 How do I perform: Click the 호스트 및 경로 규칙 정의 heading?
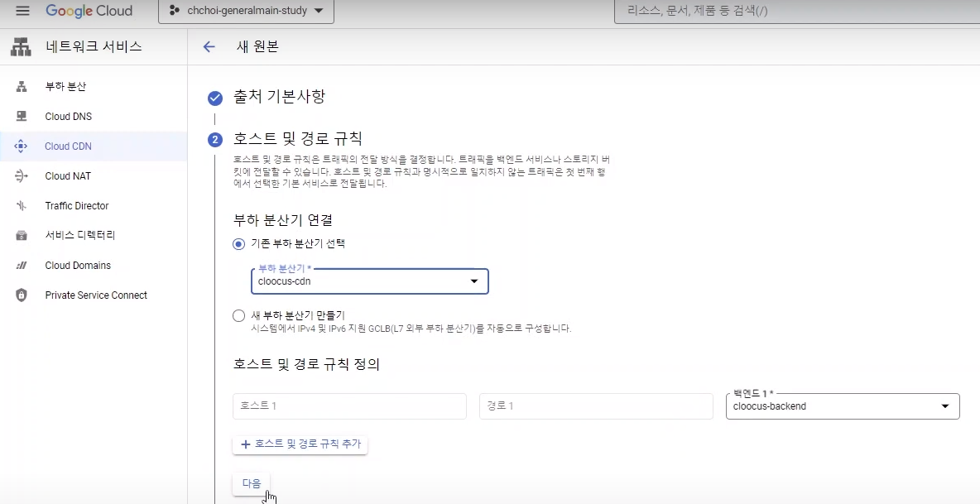(306, 364)
